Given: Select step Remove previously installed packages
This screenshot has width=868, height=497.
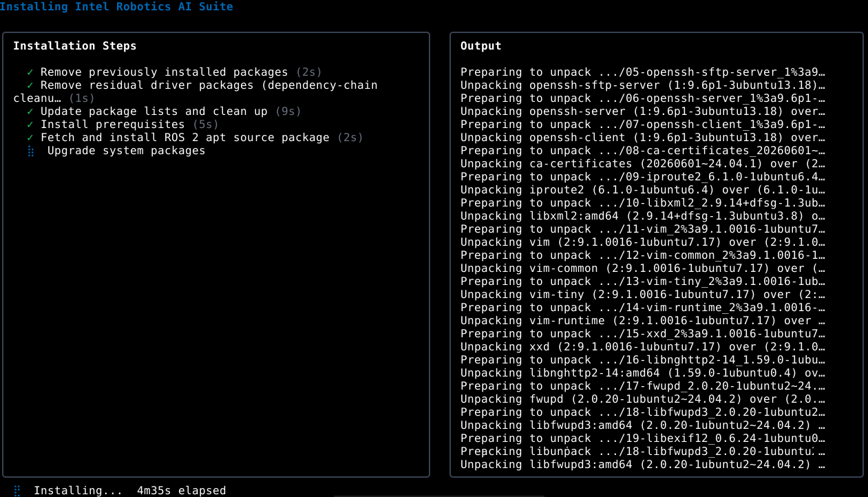Looking at the screenshot, I should coord(164,72).
